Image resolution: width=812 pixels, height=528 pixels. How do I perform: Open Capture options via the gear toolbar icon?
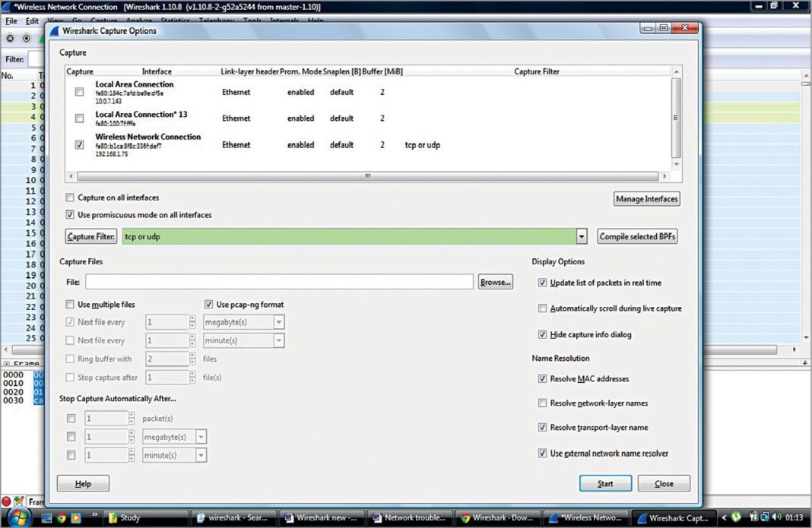(27, 38)
